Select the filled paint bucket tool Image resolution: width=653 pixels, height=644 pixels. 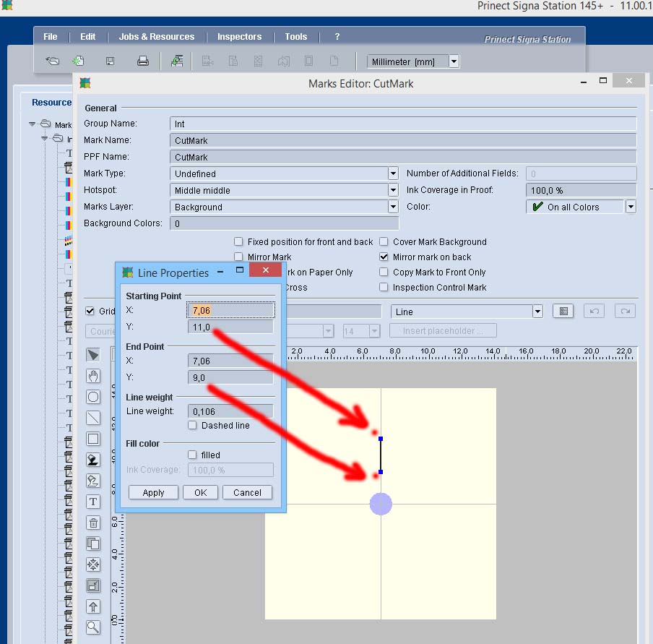pos(93,460)
